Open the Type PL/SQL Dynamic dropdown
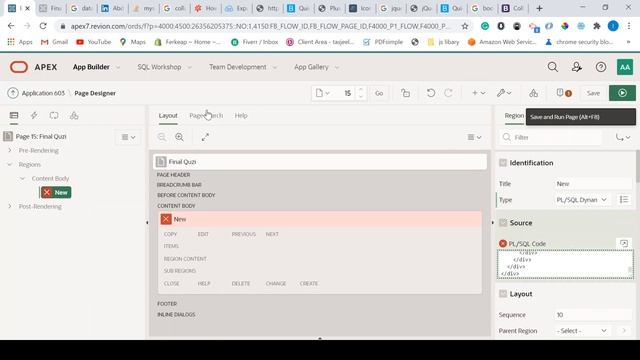640x360 pixels. click(582, 200)
